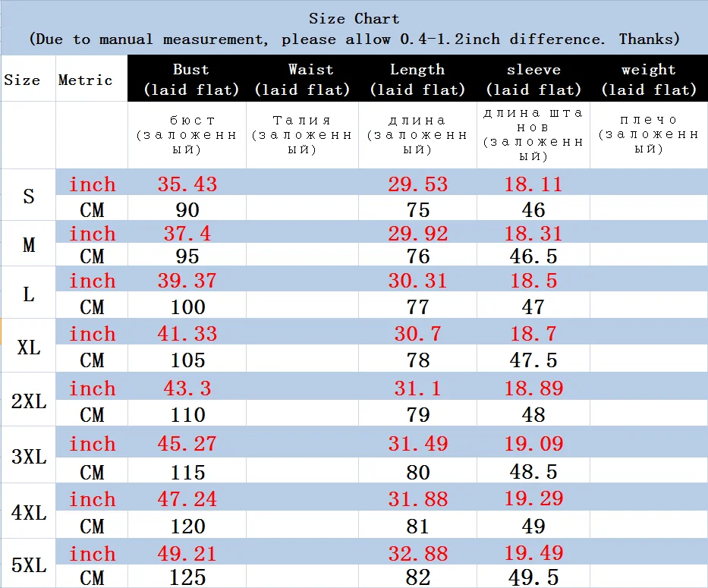Click the "Length (laid flat)" column header
This screenshot has height=588, width=708.
coord(417,79)
